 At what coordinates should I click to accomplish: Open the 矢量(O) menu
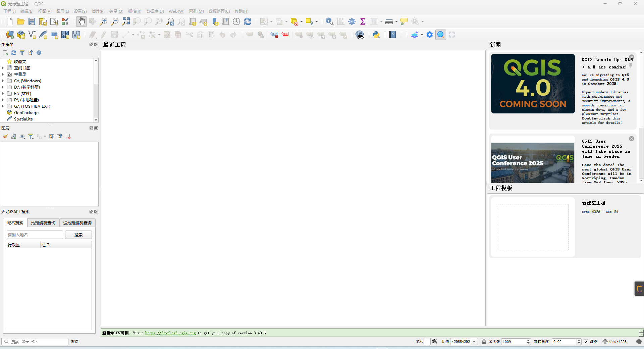click(x=116, y=11)
